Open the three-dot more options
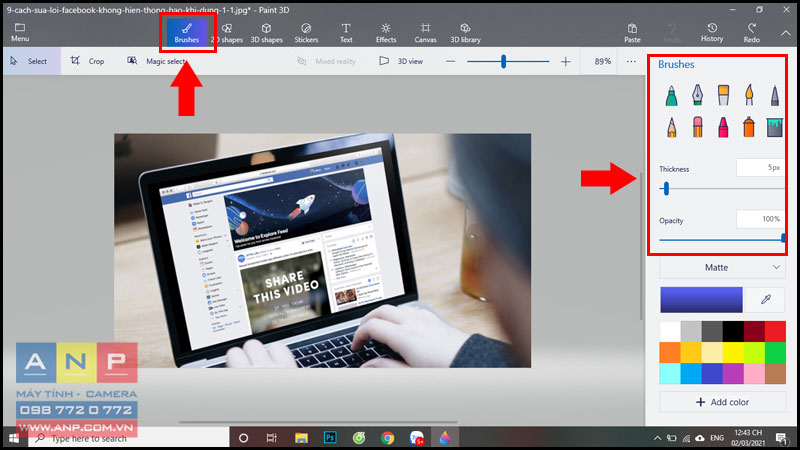This screenshot has height=450, width=800. pos(631,61)
